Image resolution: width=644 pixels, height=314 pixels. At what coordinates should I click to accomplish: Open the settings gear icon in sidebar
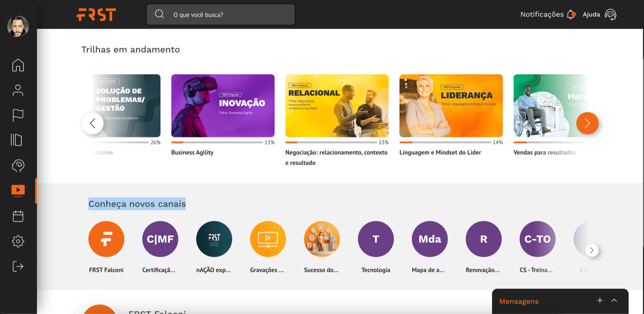(x=18, y=241)
